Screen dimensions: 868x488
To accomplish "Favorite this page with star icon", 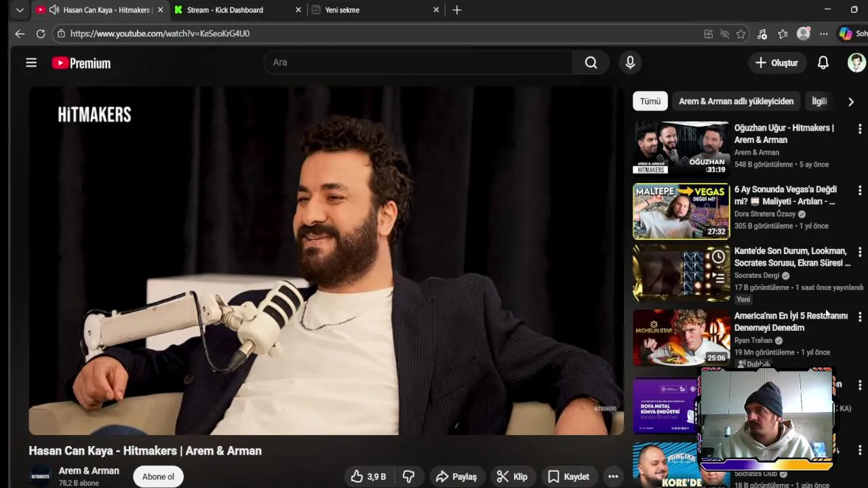I will click(x=741, y=34).
